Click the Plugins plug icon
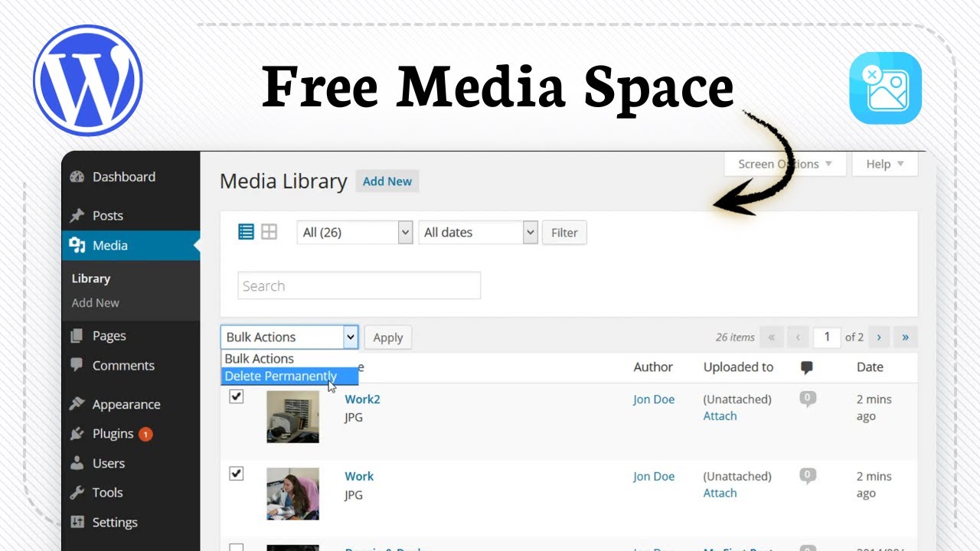 click(77, 434)
